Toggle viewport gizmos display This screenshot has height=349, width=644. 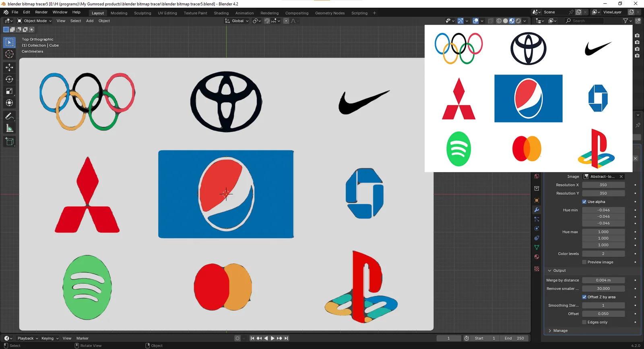click(x=460, y=21)
